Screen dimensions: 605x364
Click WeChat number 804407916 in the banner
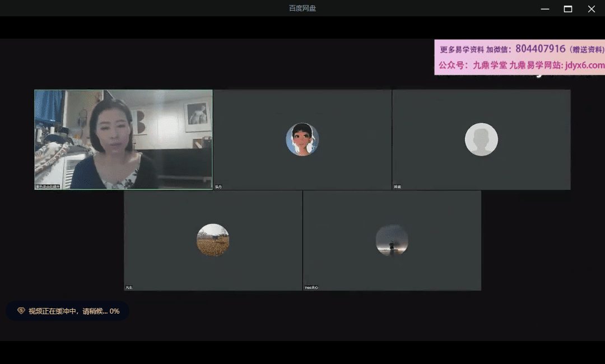pyautogui.click(x=540, y=49)
